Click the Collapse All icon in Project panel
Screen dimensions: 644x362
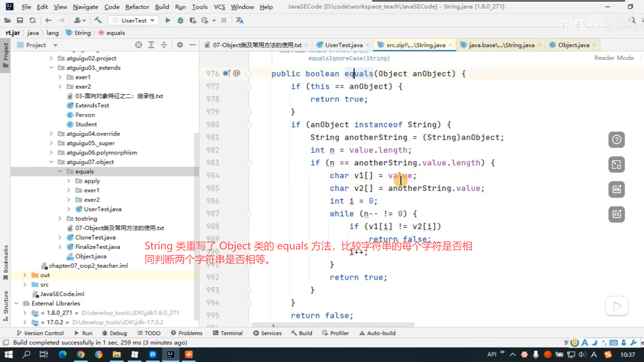[164, 45]
